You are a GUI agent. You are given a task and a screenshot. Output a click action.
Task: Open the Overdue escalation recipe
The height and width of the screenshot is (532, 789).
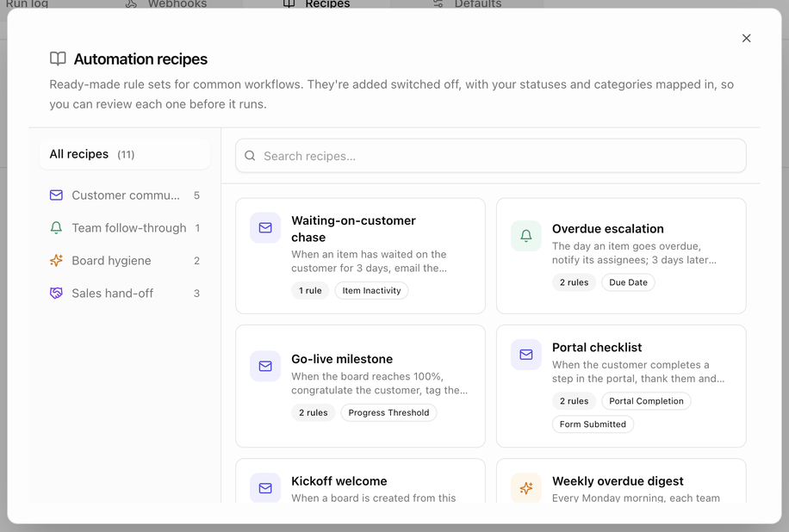pyautogui.click(x=621, y=256)
